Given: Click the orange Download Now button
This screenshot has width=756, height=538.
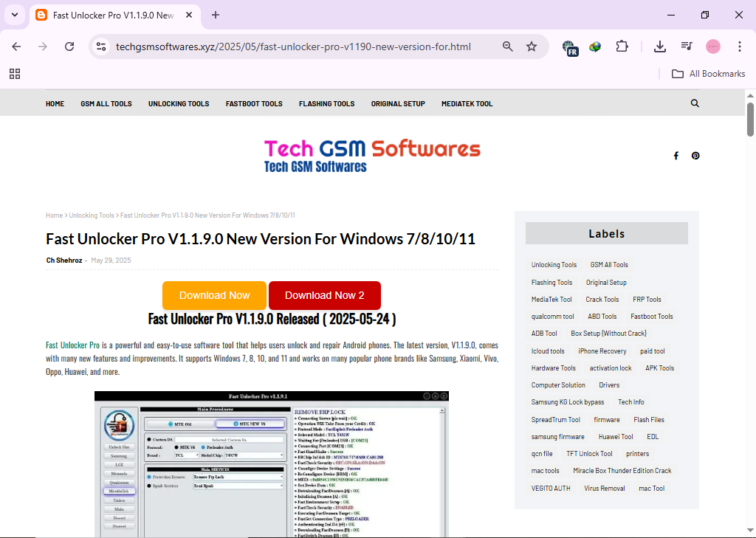Looking at the screenshot, I should (215, 295).
